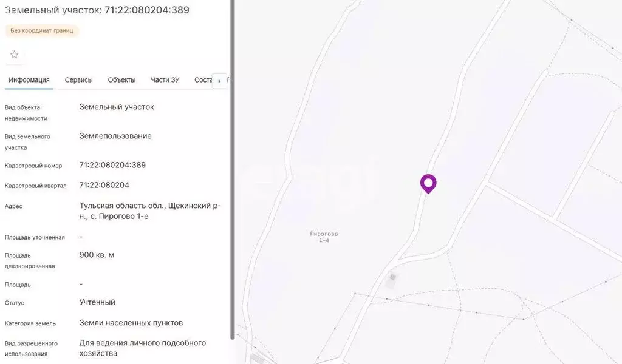Select the Части ЗУ tab
This screenshot has width=622, height=364.
tap(165, 80)
